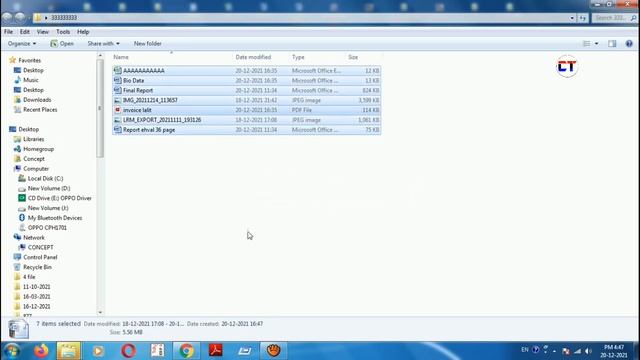Select the AAAAAAAAAAA file icon

118,71
